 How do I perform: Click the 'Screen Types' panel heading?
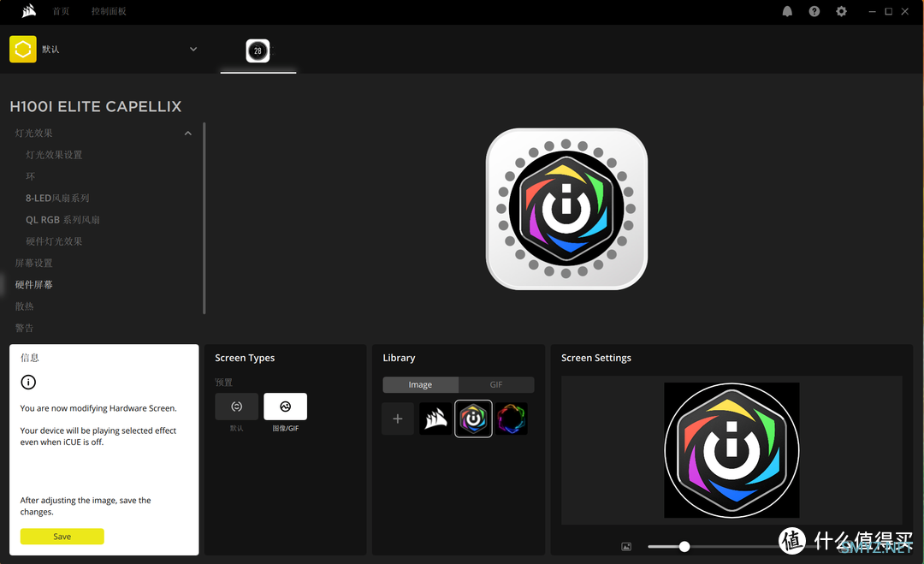click(245, 358)
